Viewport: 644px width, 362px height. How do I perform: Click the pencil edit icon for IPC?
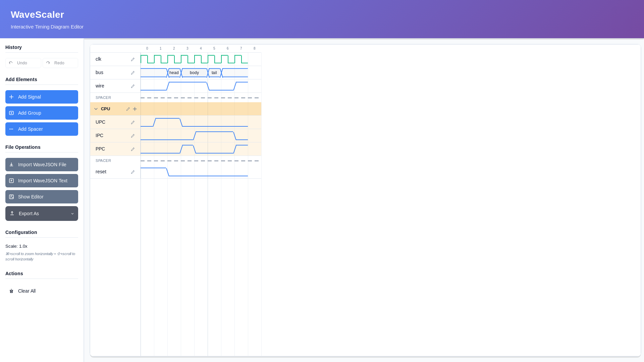tap(133, 136)
